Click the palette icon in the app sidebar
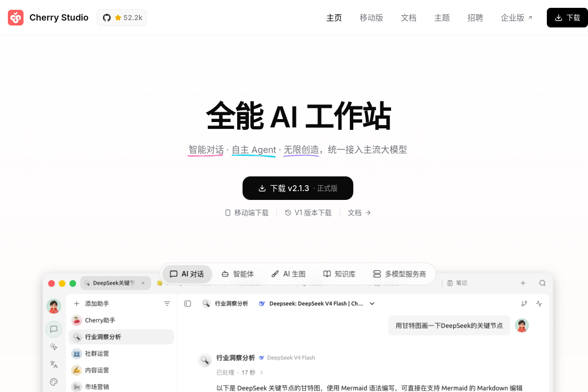 (x=54, y=382)
